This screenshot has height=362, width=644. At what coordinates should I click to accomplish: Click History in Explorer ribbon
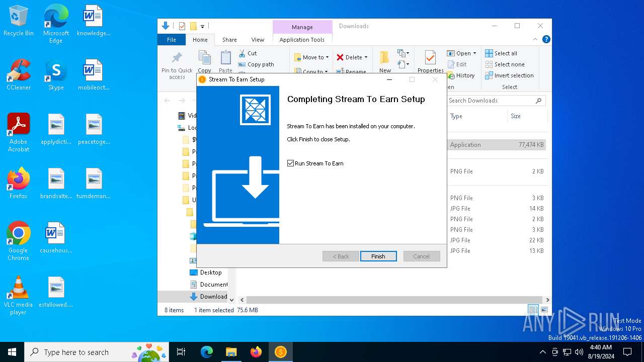(460, 75)
